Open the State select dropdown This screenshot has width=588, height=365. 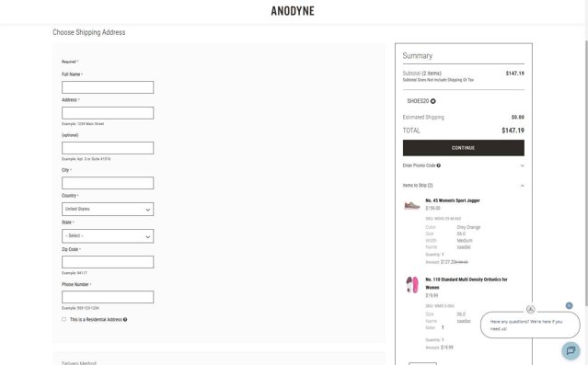[108, 236]
